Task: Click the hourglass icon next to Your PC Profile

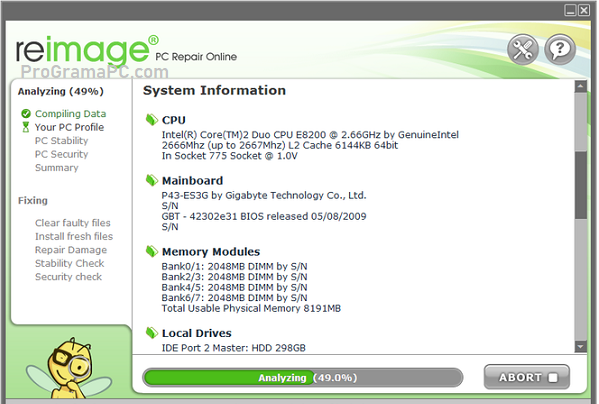Action: [26, 127]
